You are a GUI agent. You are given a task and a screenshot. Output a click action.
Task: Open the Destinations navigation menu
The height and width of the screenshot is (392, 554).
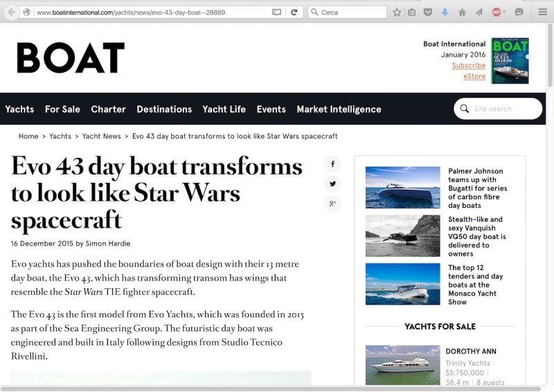click(164, 109)
